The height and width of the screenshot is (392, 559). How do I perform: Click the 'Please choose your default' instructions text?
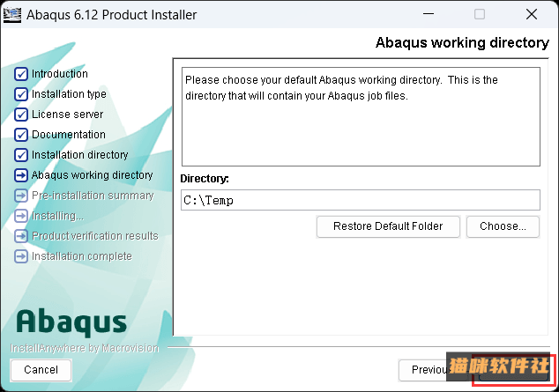coord(341,87)
